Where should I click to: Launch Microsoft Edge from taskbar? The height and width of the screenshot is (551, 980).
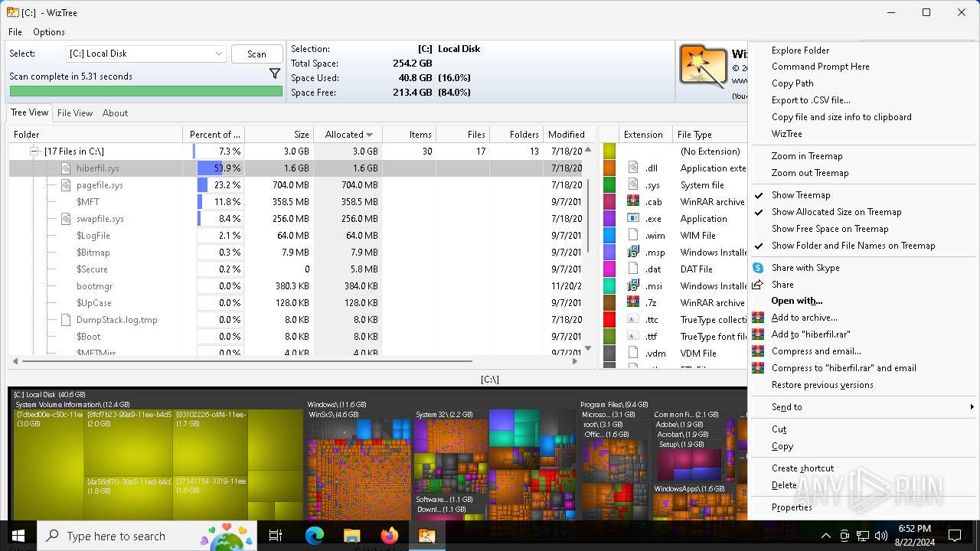coord(315,536)
